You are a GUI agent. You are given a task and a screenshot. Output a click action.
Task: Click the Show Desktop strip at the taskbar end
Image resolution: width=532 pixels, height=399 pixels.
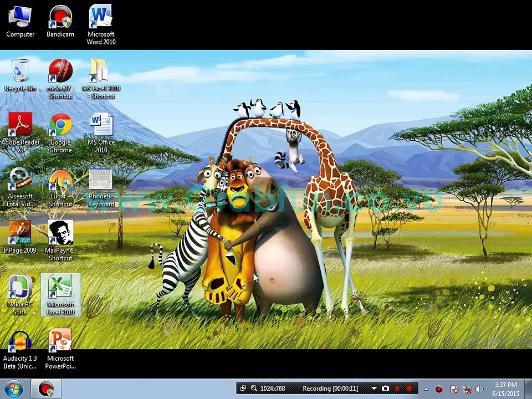pos(529,389)
